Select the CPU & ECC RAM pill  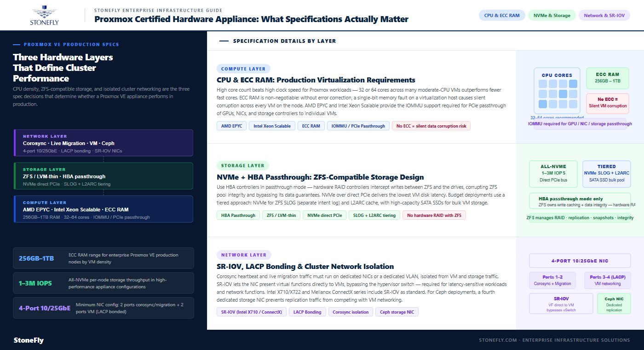coord(502,15)
